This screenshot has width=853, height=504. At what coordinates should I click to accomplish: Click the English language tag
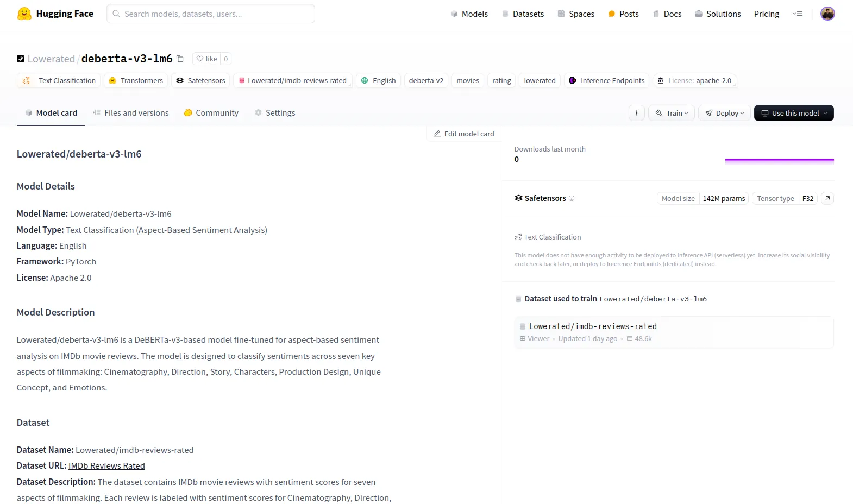coord(379,80)
